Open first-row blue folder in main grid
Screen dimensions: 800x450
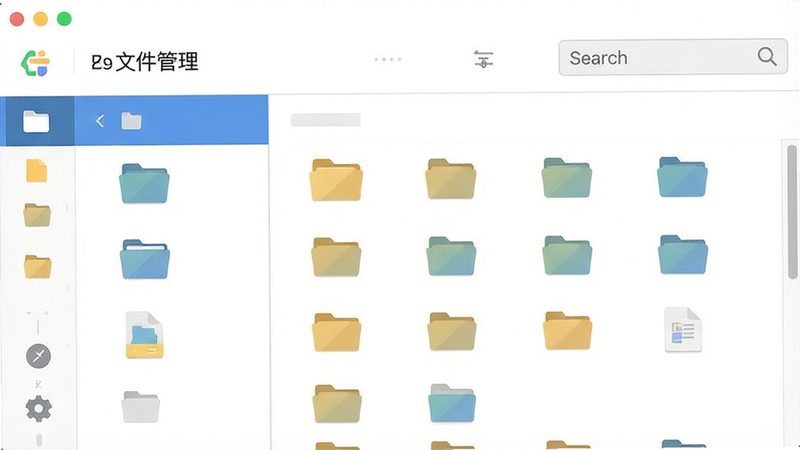[682, 177]
